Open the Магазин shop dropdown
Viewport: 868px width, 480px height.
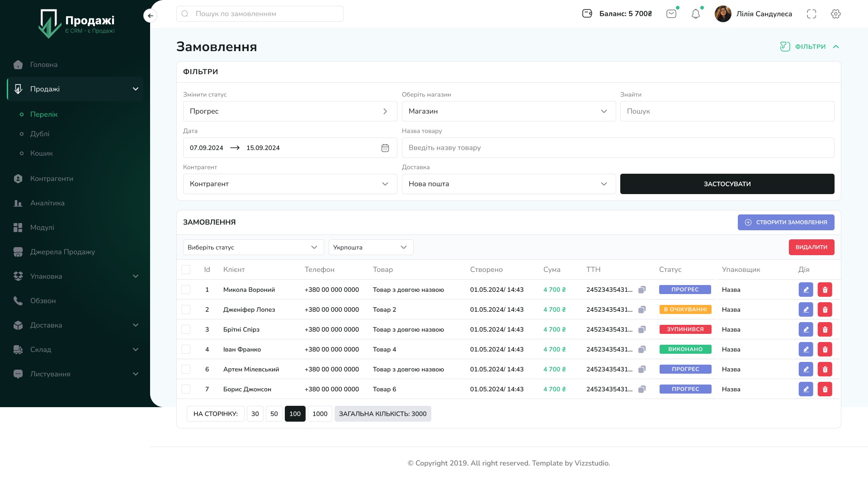tap(509, 111)
